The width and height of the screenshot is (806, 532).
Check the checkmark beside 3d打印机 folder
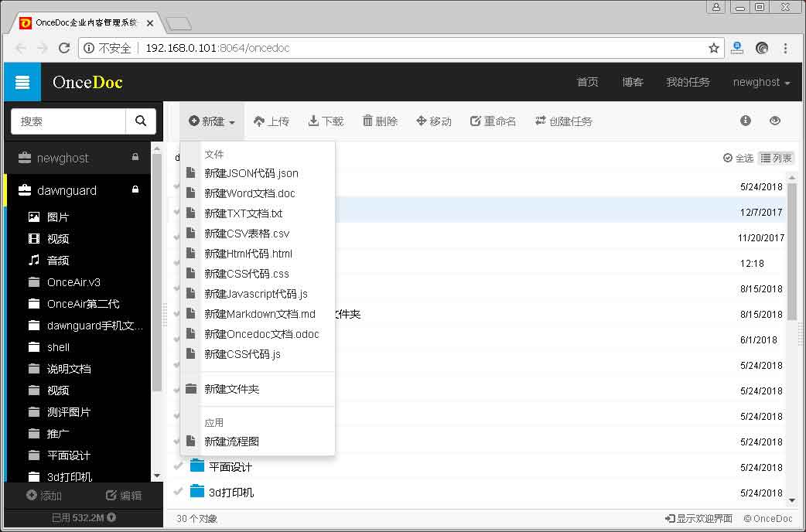coord(178,492)
